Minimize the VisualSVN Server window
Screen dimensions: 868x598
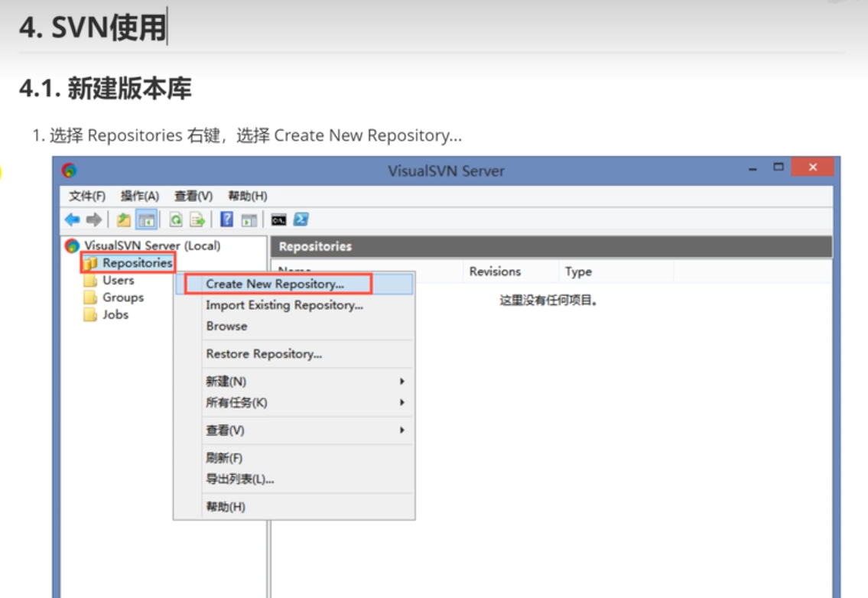click(753, 168)
